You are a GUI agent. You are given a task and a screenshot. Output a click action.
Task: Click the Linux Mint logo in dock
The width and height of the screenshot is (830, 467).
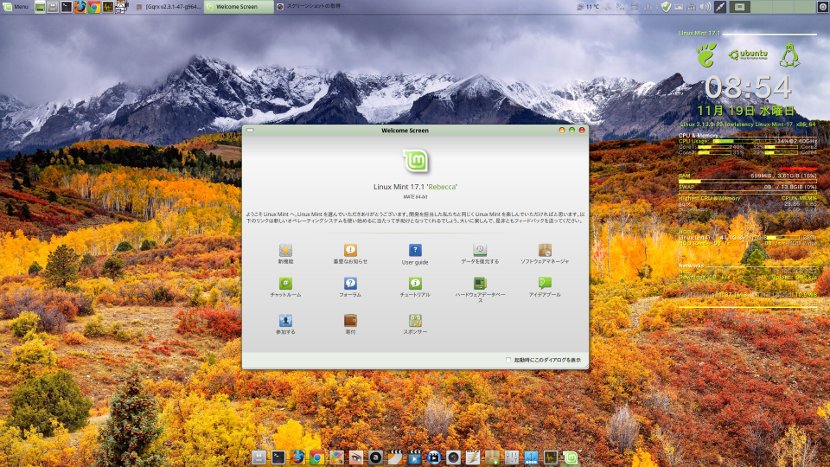[570, 457]
